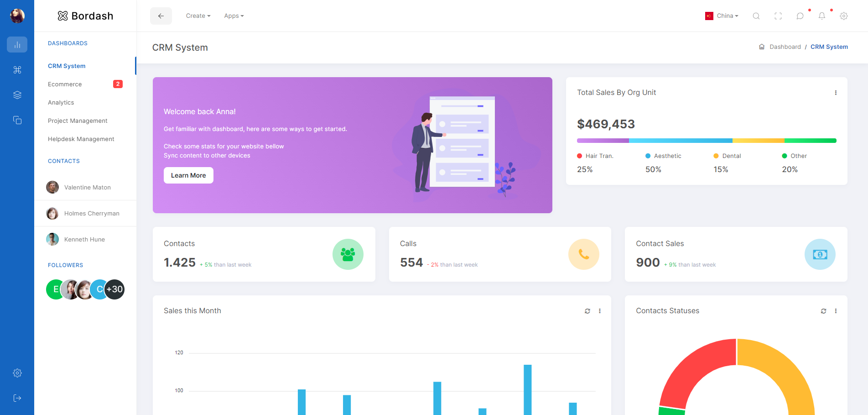The width and height of the screenshot is (868, 415).
Task: Open the China language dropdown
Action: (x=722, y=16)
